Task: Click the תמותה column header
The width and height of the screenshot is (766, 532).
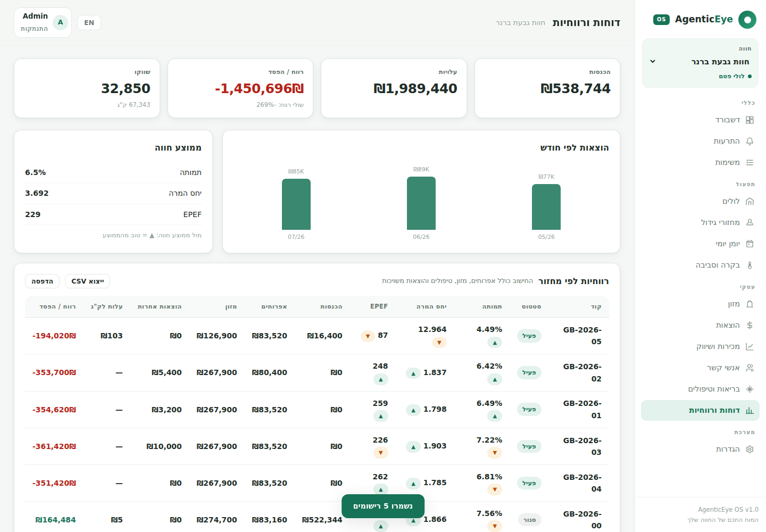Action: pos(492,307)
